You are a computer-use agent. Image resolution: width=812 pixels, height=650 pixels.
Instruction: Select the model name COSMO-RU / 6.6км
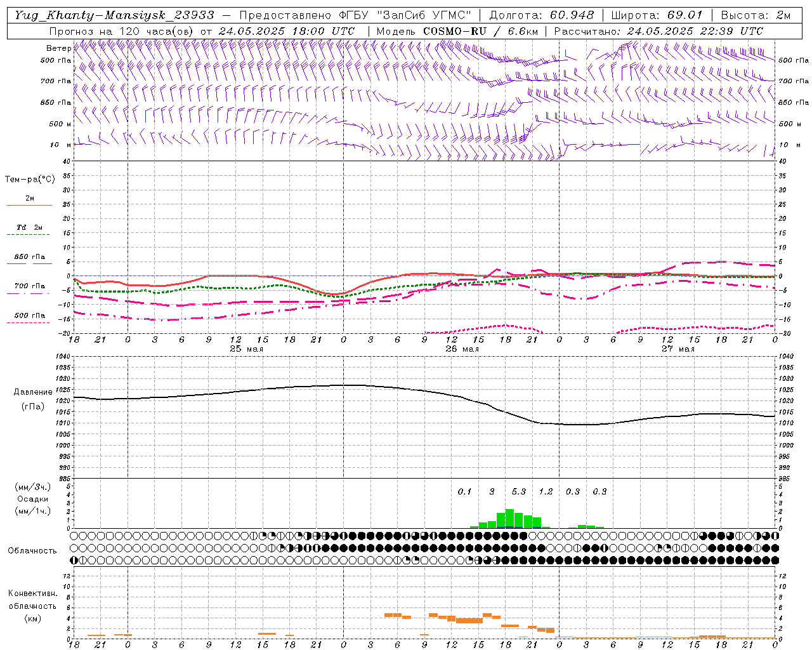[x=480, y=31]
